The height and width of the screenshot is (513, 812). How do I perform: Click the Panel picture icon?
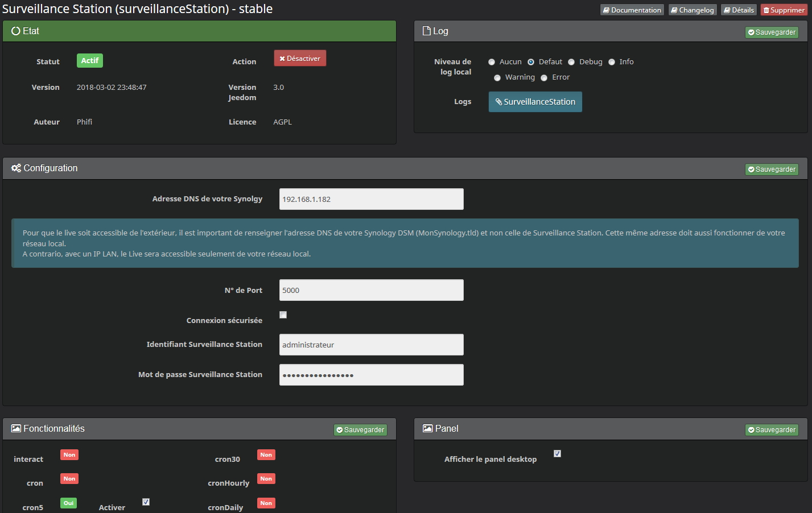(427, 429)
